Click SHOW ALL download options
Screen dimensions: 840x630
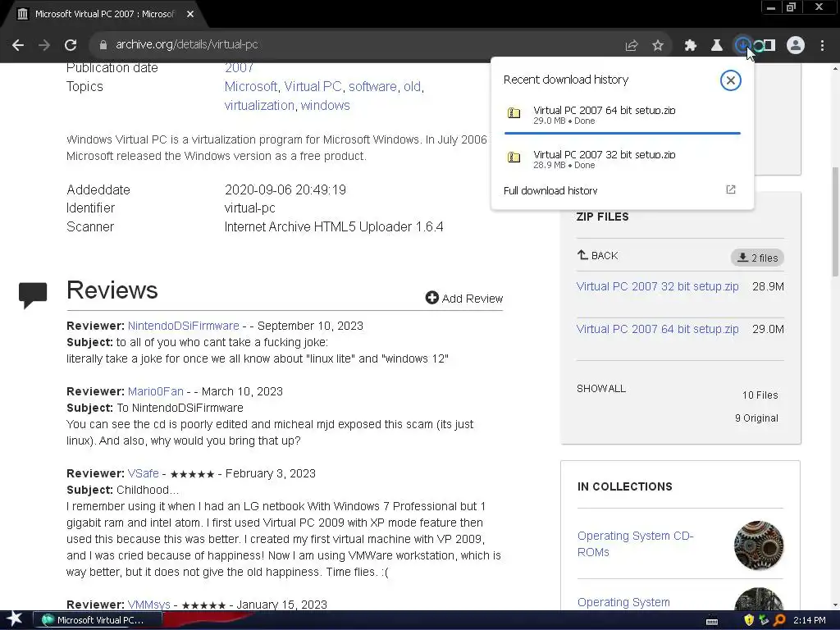click(x=601, y=389)
